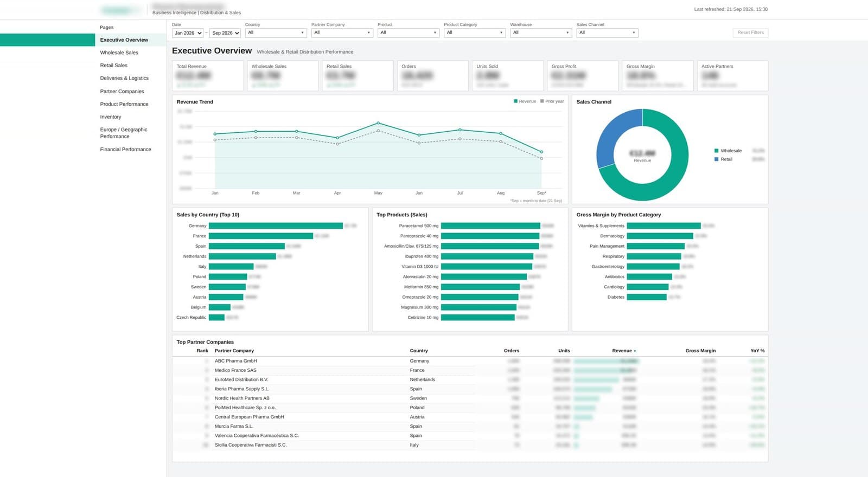Open the Sales Channel filter dropdown
The image size is (868, 477).
click(607, 33)
